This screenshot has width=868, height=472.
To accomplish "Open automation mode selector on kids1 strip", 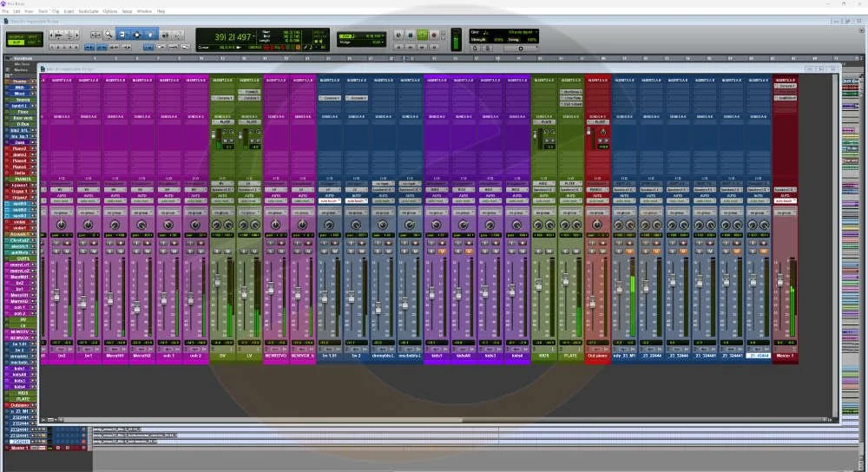I will click(437, 200).
